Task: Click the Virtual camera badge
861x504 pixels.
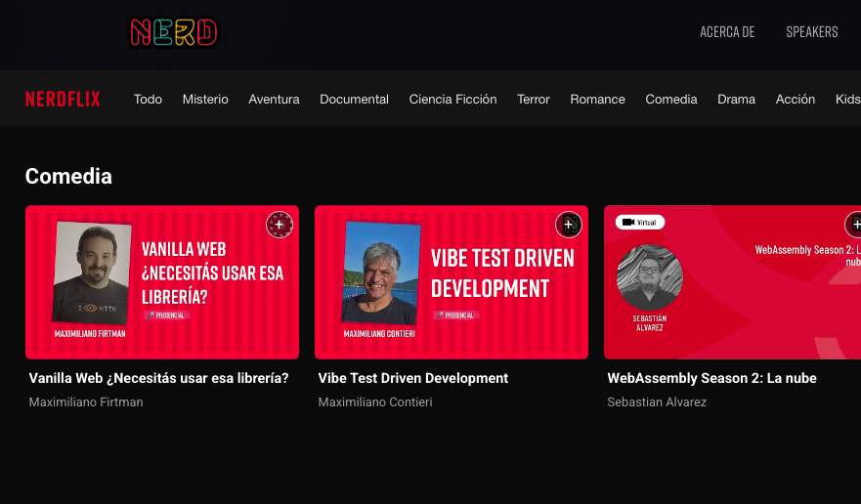Action: point(640,223)
